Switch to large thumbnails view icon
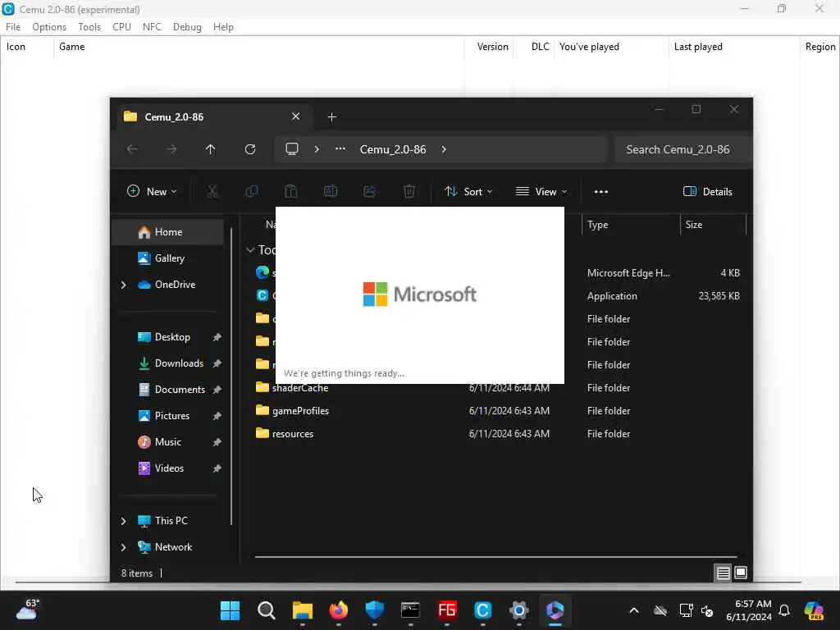Viewport: 840px width, 630px height. point(741,573)
